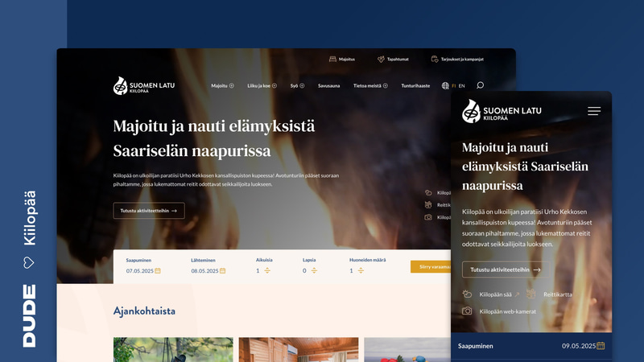This screenshot has width=644, height=362.
Task: Click the search magnifier icon in navigation
Action: coord(480,85)
